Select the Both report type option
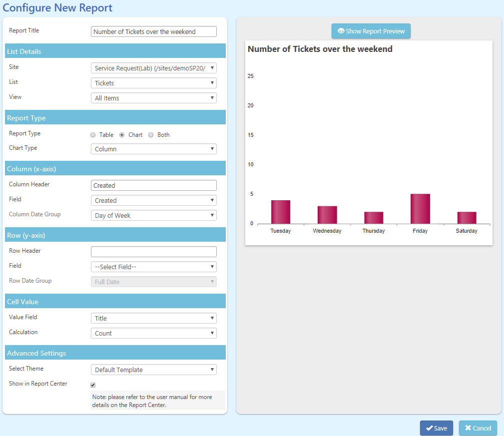The image size is (504, 436). pyautogui.click(x=151, y=135)
